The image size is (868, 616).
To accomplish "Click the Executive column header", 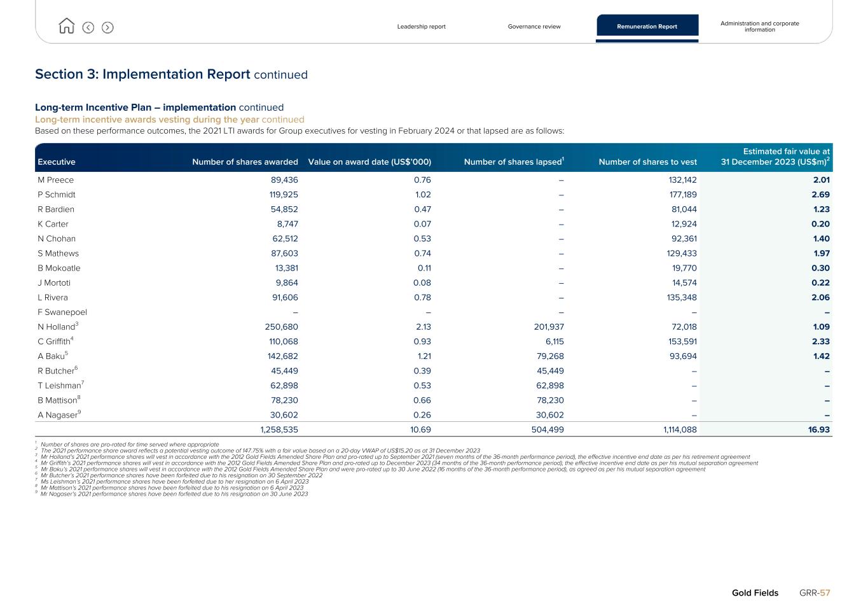I will [57, 162].
